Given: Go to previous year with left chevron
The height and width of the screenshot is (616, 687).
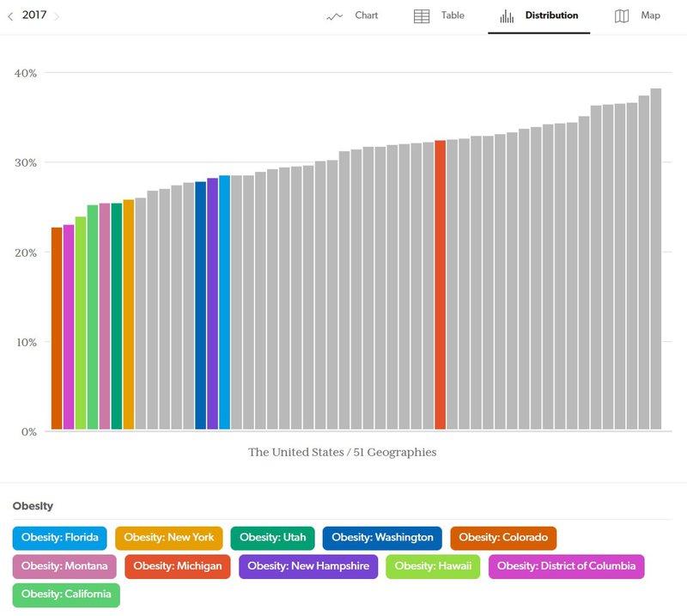Looking at the screenshot, I should click(10, 16).
